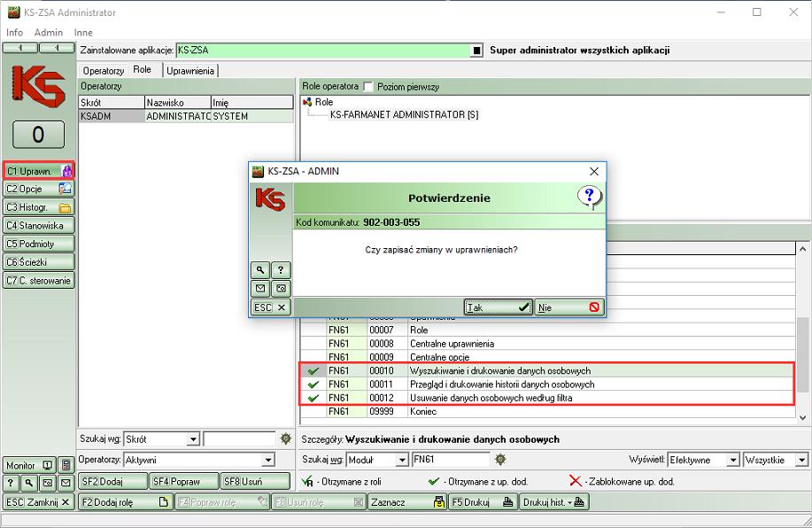Open the Drukuj hist. print menu
The height and width of the screenshot is (528, 812).
(553, 501)
